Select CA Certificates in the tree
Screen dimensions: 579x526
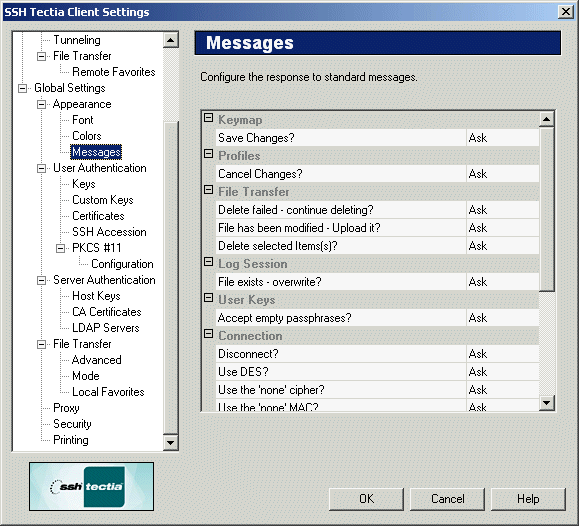tap(107, 312)
